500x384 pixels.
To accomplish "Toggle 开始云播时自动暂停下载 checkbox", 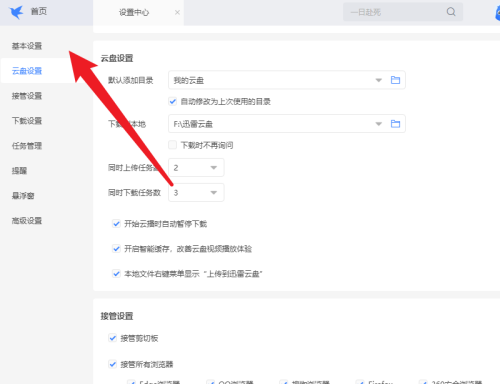I will (x=116, y=224).
